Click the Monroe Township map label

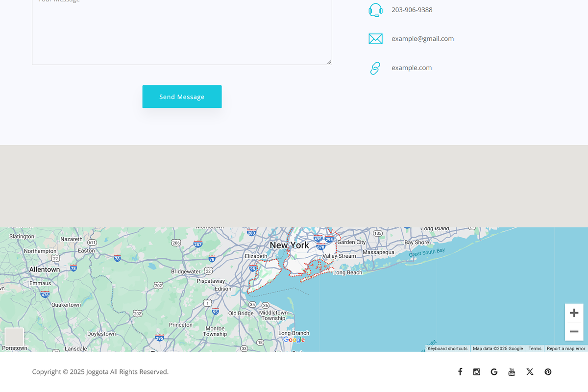click(x=215, y=331)
